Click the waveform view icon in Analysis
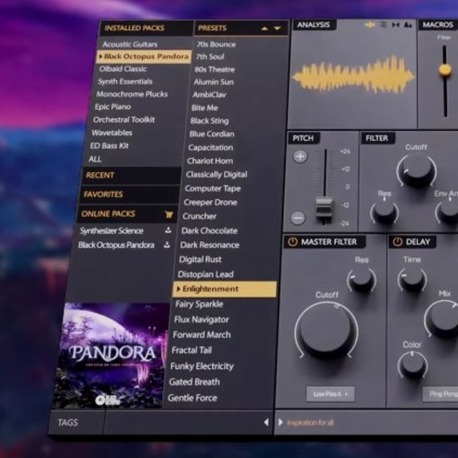The height and width of the screenshot is (458, 458). pyautogui.click(x=370, y=25)
